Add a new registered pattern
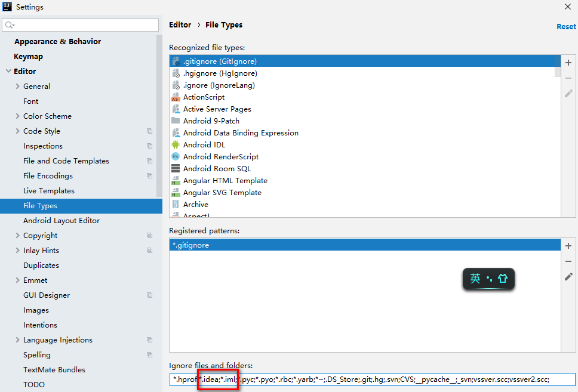578x392 pixels. click(568, 246)
